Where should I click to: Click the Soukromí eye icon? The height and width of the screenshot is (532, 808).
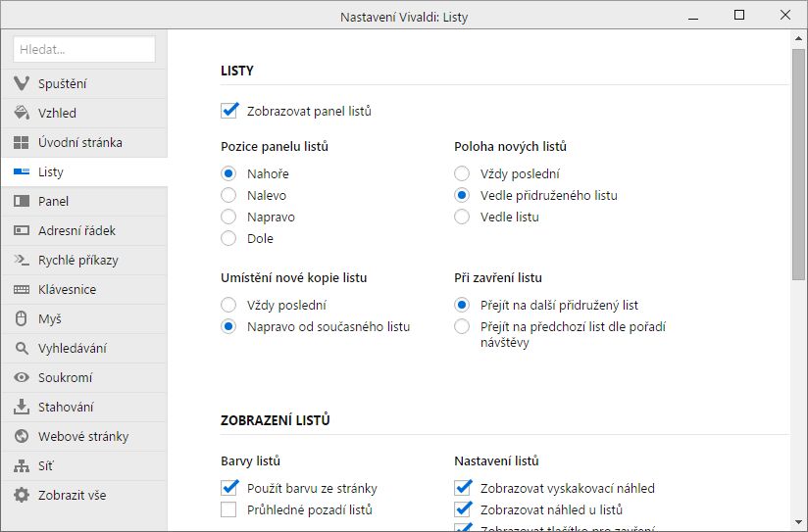pyautogui.click(x=22, y=378)
